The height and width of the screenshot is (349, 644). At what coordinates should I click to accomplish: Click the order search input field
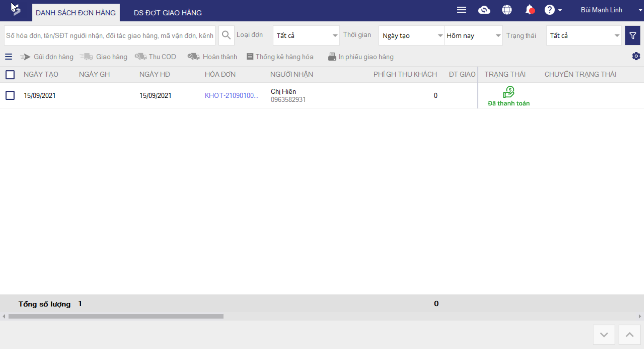coord(110,36)
